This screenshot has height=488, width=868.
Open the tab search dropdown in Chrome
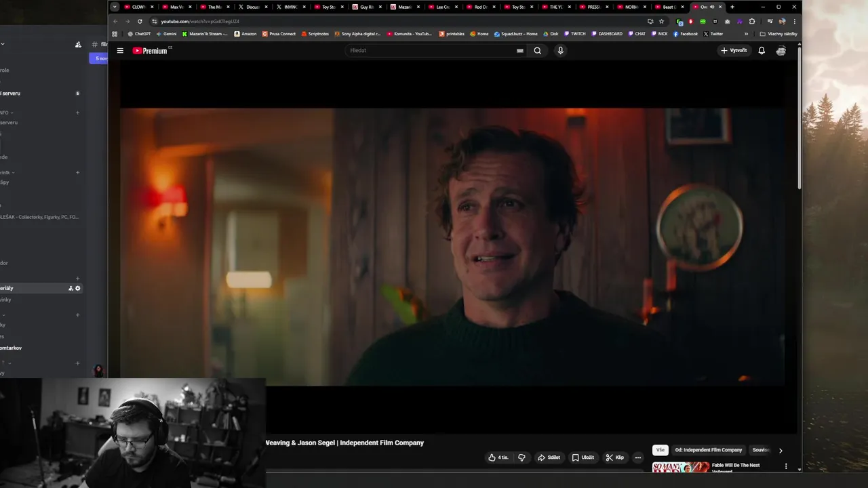(x=115, y=7)
